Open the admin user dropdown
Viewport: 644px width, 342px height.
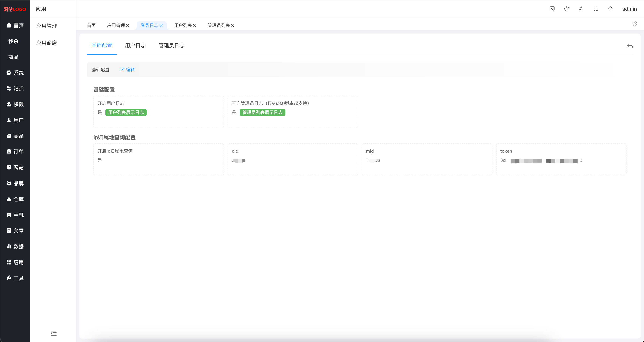629,9
